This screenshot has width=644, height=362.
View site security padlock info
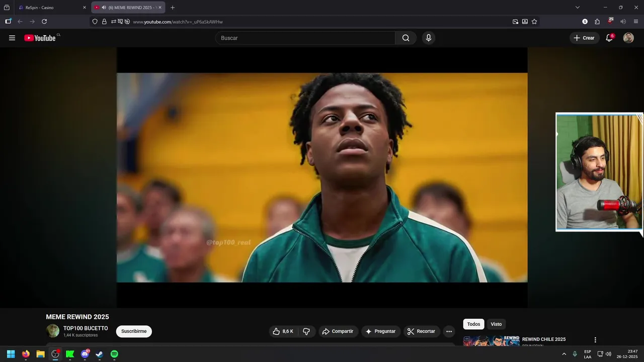tap(104, 22)
